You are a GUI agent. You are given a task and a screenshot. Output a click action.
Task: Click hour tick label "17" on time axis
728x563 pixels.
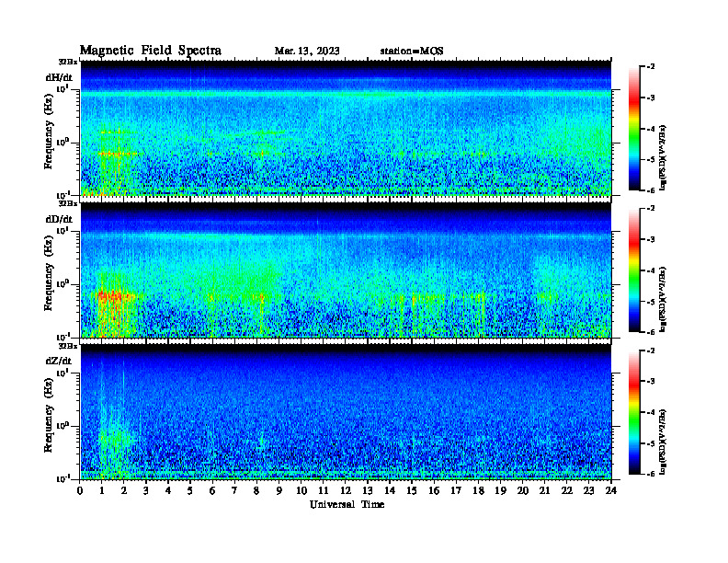pyautogui.click(x=456, y=490)
